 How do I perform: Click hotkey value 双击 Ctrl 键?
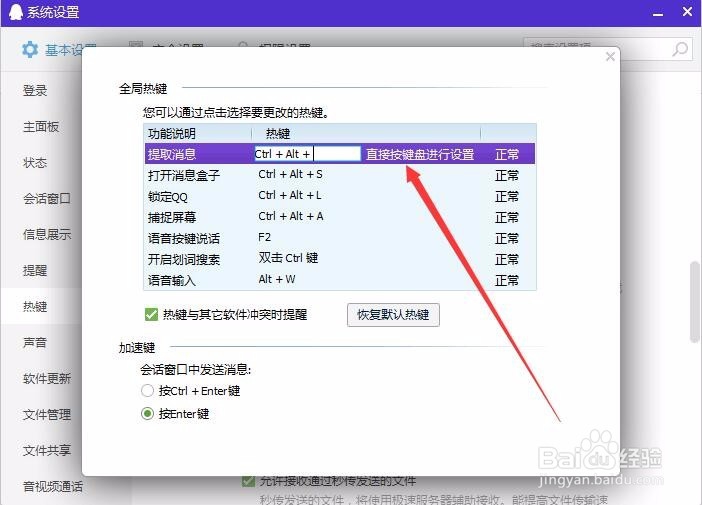288,258
